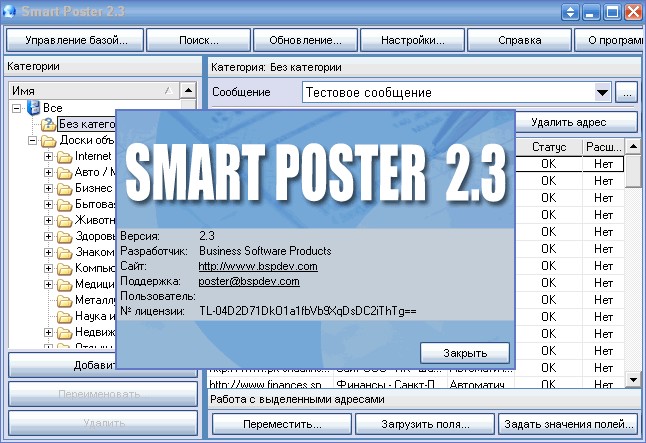Click the Недвижимость folder icon
Screen dimensions: 646x443
[64, 333]
